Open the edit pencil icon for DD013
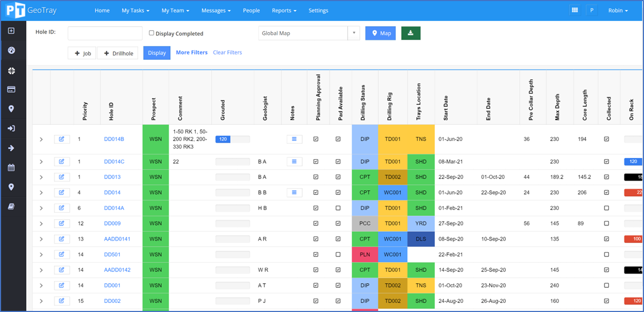644x312 pixels. (x=62, y=177)
